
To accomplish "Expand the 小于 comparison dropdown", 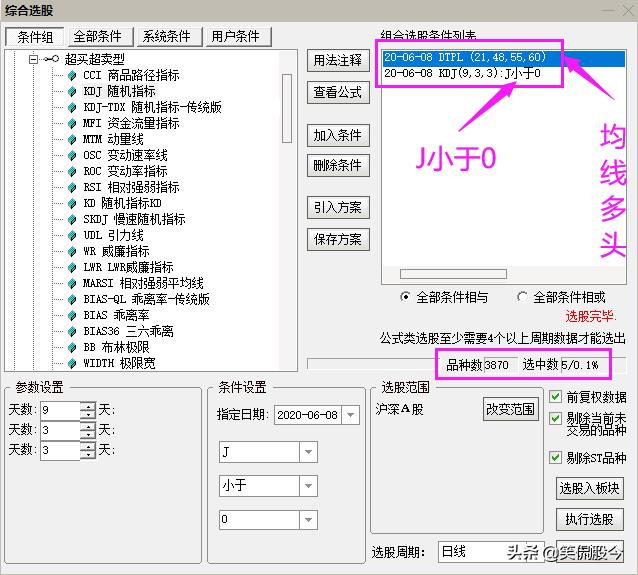I will point(307,486).
